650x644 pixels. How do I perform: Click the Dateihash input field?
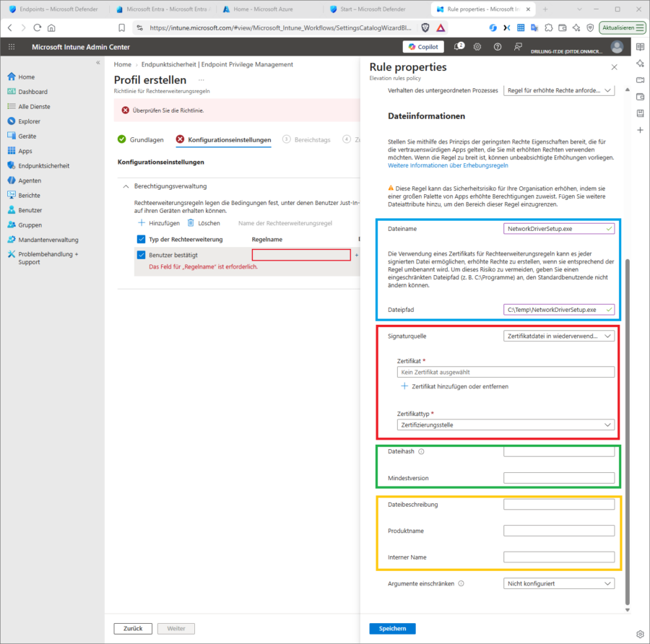click(559, 452)
